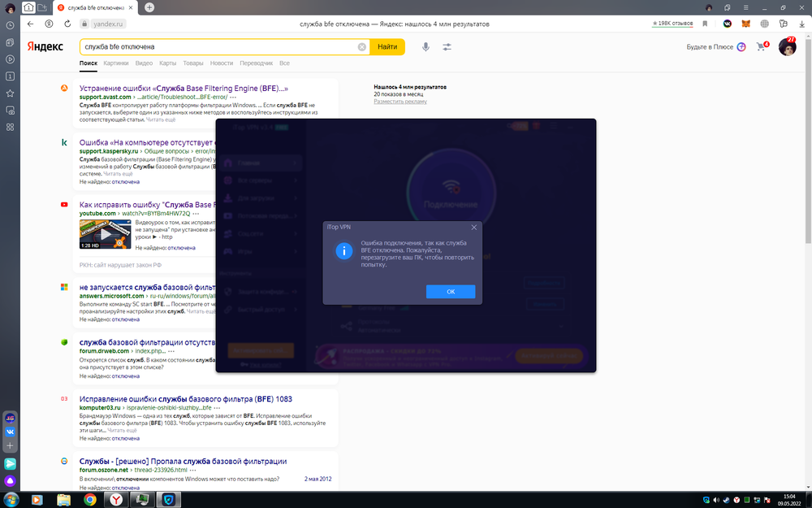Show the 198K отзывов site rating
This screenshot has height=508, width=812.
672,24
